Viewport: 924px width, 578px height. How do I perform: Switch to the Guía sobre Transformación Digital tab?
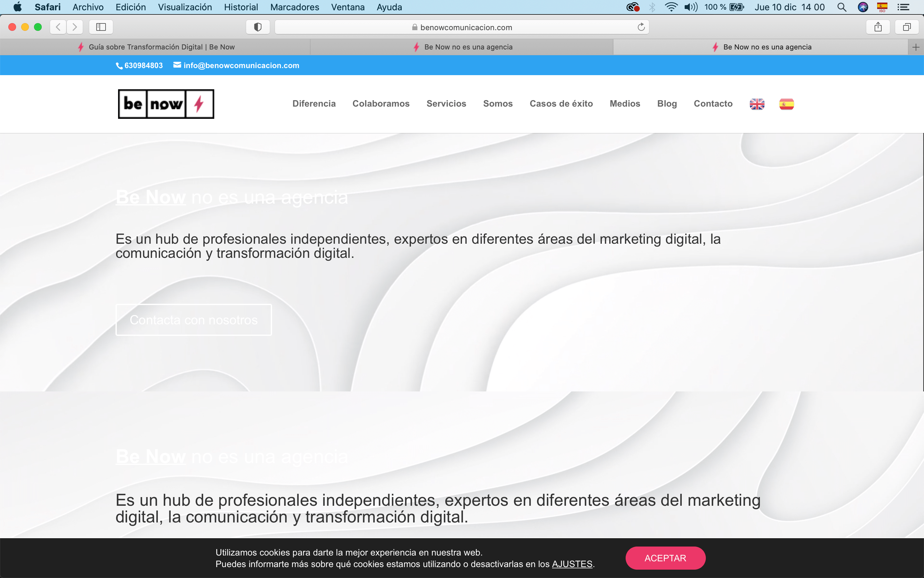(155, 47)
